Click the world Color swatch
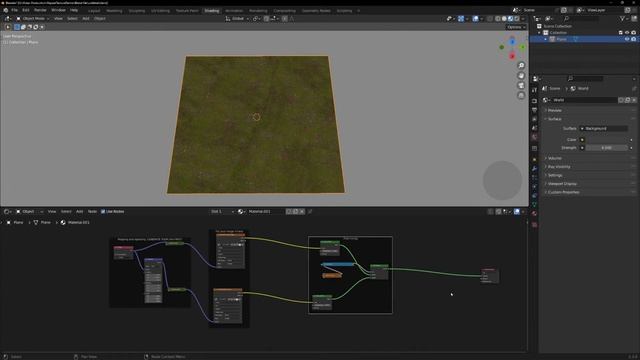 607,140
